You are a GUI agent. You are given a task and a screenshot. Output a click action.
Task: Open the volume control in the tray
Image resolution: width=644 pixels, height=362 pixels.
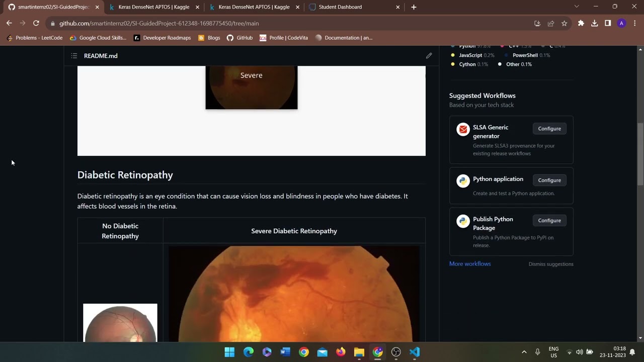click(579, 352)
